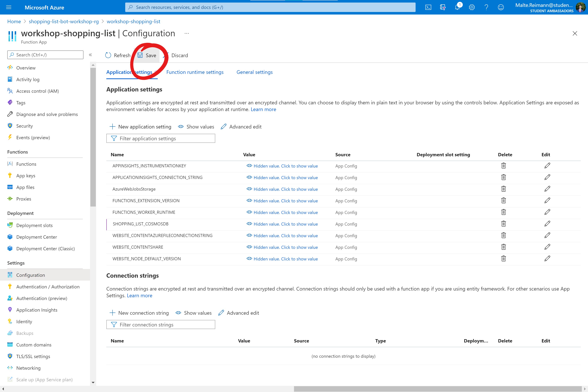
Task: Delete the WEBSITE_CONTENTSHARE setting
Action: tap(503, 247)
